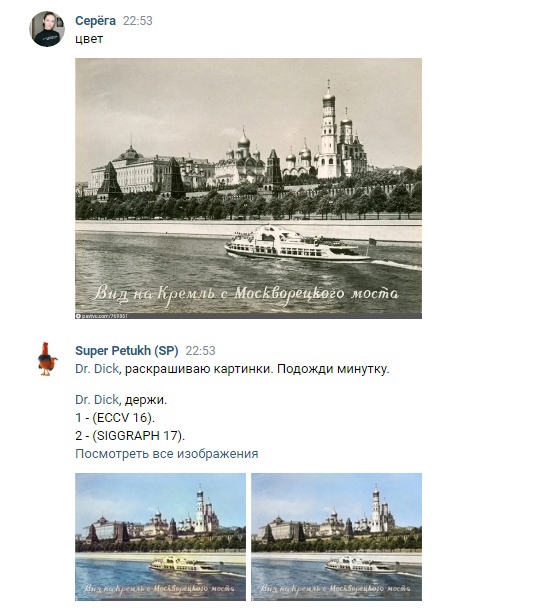Screen dimensions: 535x608
Task: Click the "1 - (ECCV 16)." text line
Action: click(x=115, y=418)
